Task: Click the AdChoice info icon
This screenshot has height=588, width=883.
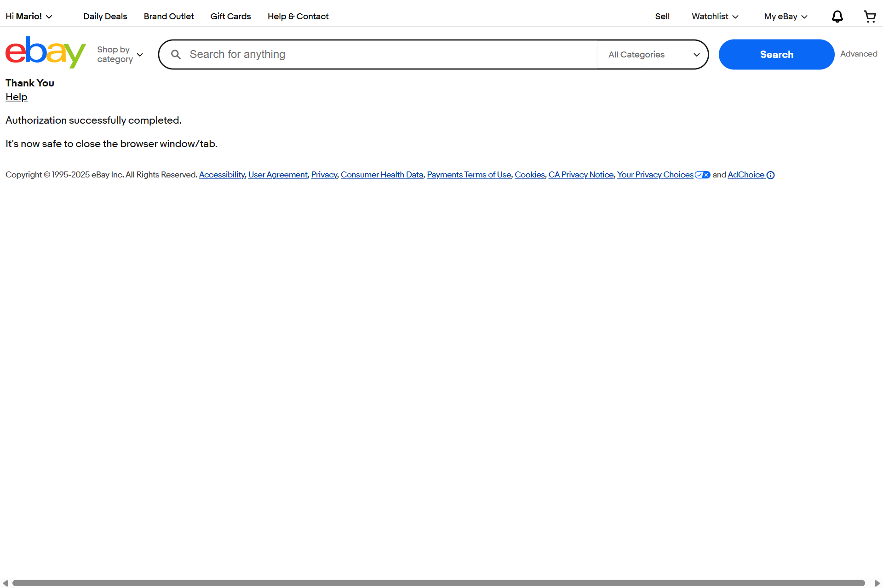Action: pyautogui.click(x=770, y=175)
